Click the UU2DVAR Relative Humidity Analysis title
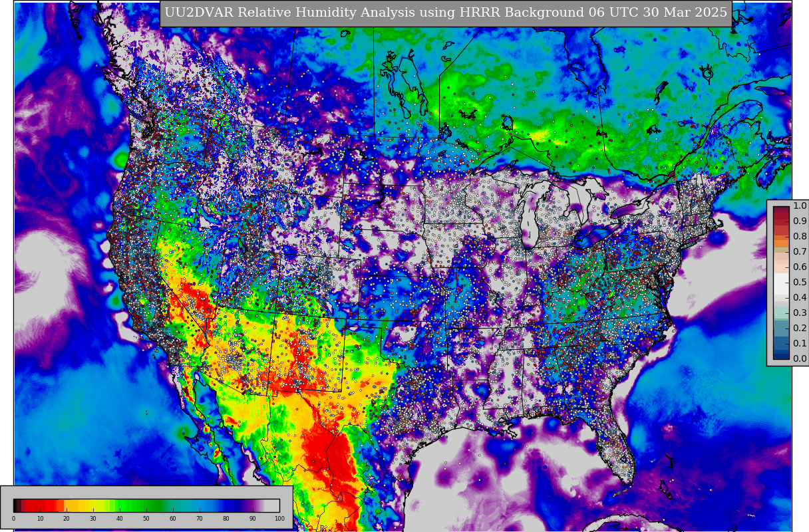Image resolution: width=809 pixels, height=532 pixels. coord(446,13)
